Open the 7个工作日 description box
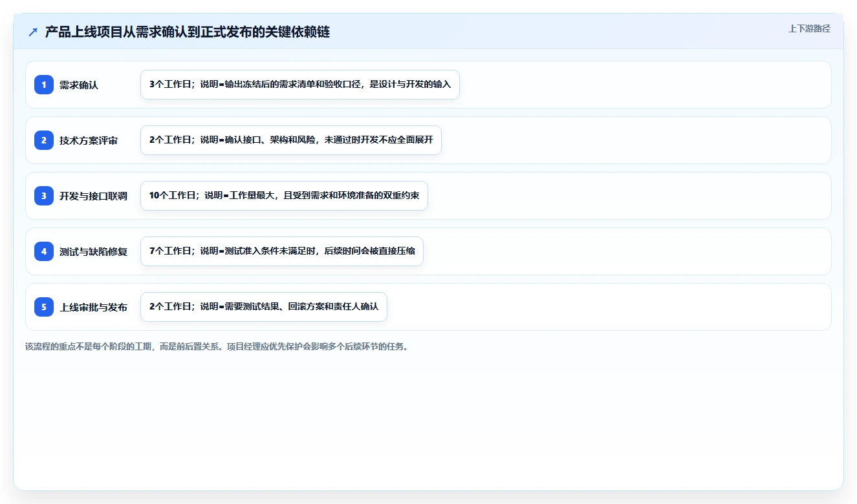 [282, 251]
